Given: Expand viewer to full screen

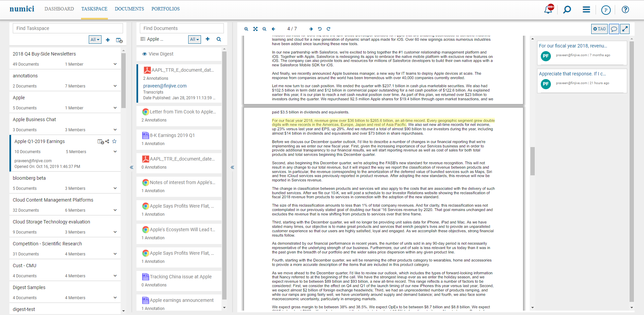Looking at the screenshot, I should pyautogui.click(x=625, y=29).
